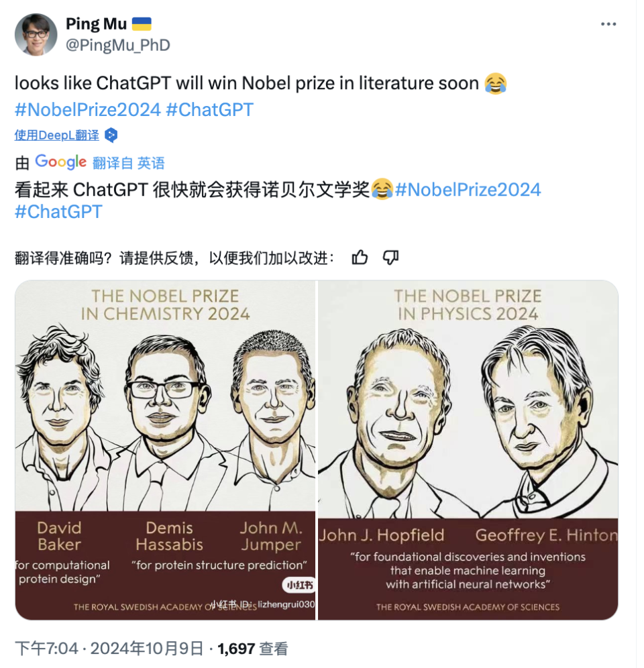
Task: Open the Nobel Prize in Physics 2024 image
Action: (x=468, y=450)
